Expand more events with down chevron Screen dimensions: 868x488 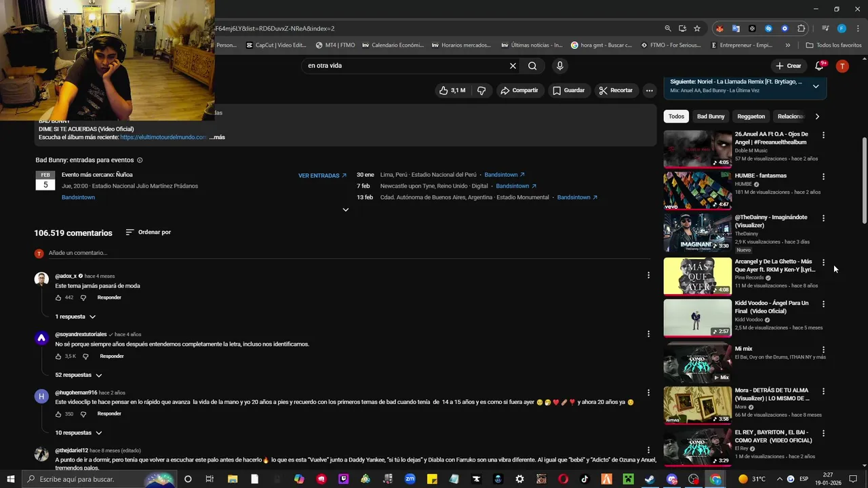tap(345, 210)
